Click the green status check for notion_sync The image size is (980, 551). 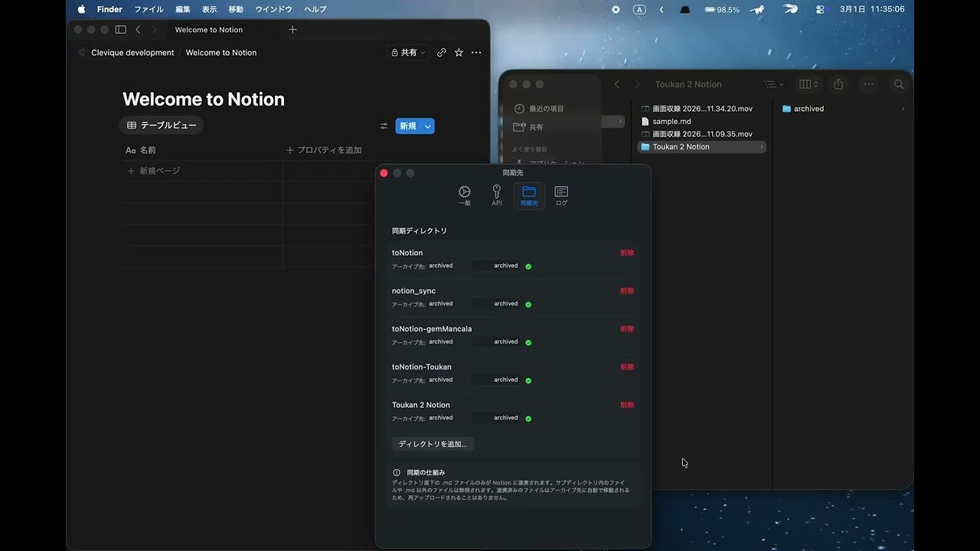tap(528, 305)
